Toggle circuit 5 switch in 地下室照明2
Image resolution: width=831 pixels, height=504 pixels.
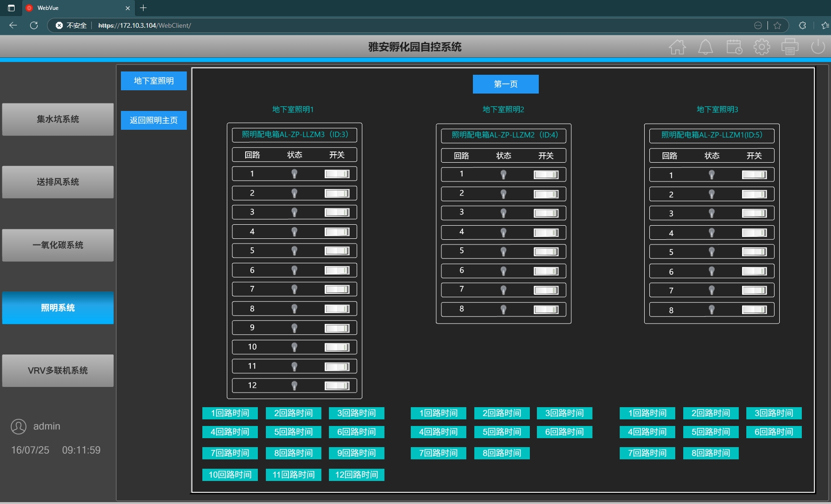pyautogui.click(x=546, y=252)
